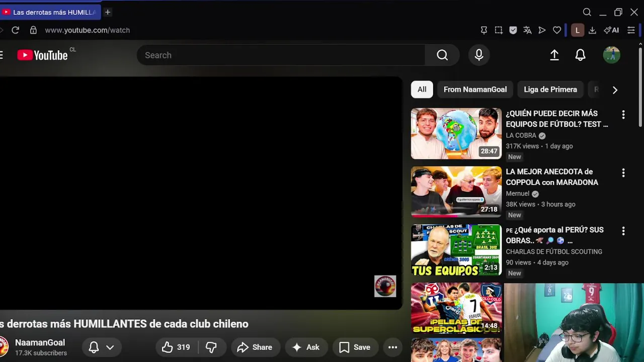Viewport: 644px width, 362px height.
Task: Click the search magnifier button
Action: click(x=442, y=55)
